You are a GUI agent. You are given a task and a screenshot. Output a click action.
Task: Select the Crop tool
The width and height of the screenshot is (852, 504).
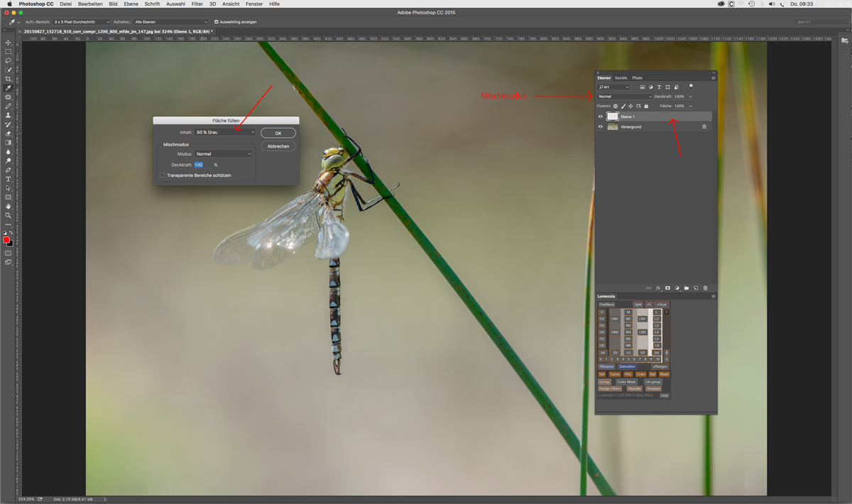[9, 79]
